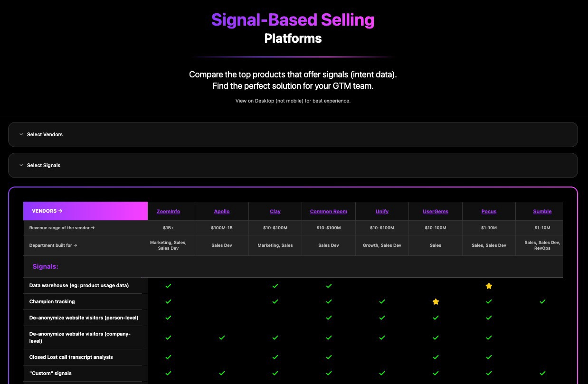Select 'De-anonymize website visitors (company-level)' label
588x384 pixels.
[80, 337]
